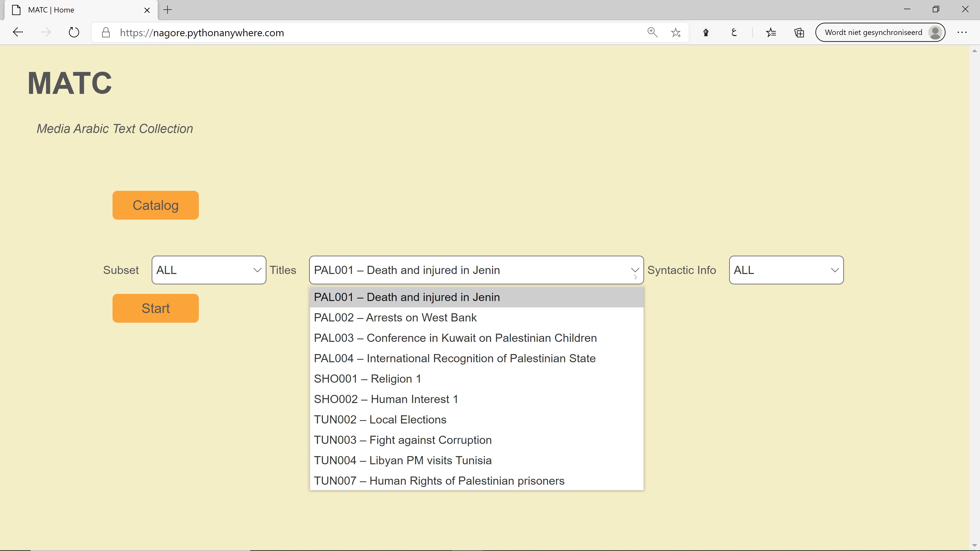Open the Favorites list icon
Viewport: 980px width, 551px height.
point(771,32)
